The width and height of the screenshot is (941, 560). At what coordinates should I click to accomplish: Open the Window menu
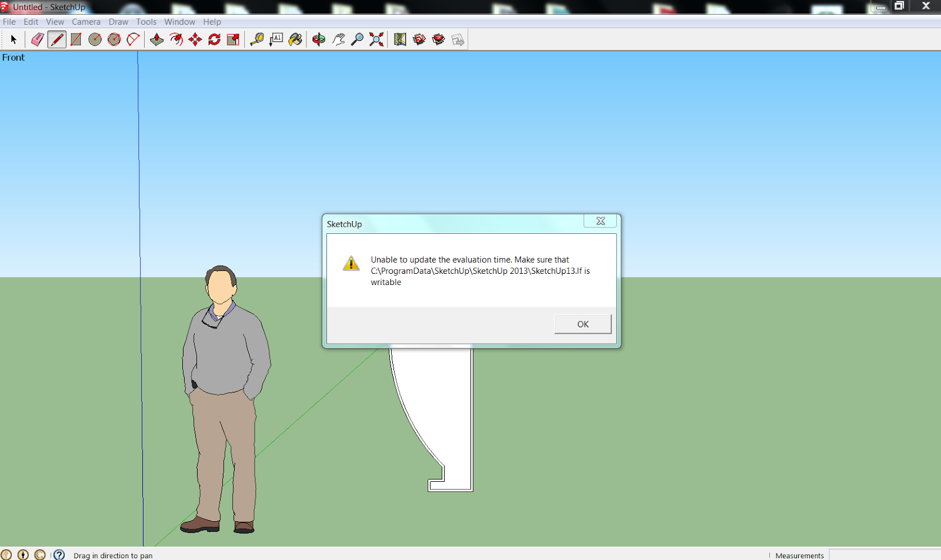(x=179, y=22)
